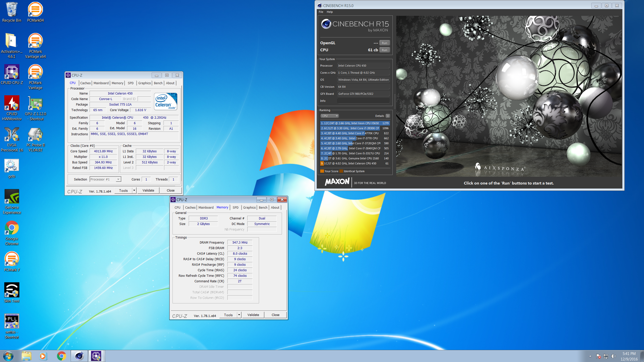
Task: Select ranking row Intel Celeron CPU 450
Action: click(x=355, y=163)
